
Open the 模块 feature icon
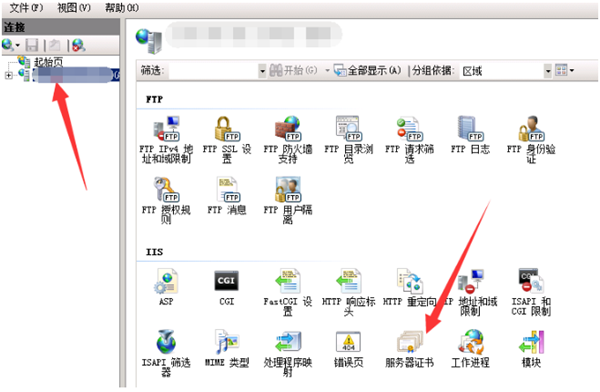(531, 349)
